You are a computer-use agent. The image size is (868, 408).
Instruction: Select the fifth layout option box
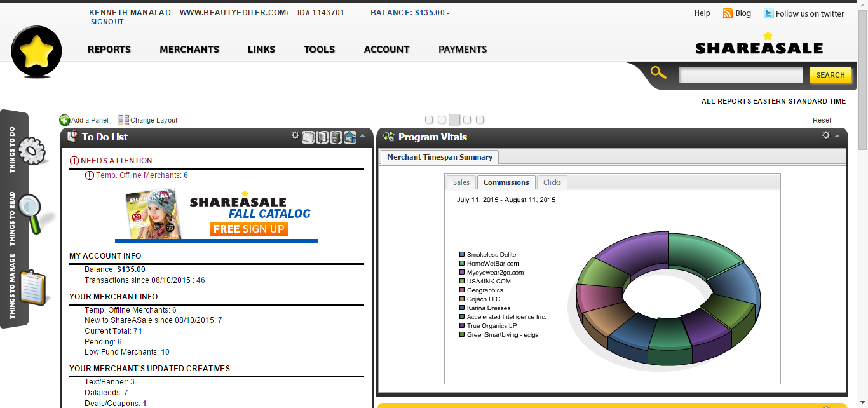(480, 119)
